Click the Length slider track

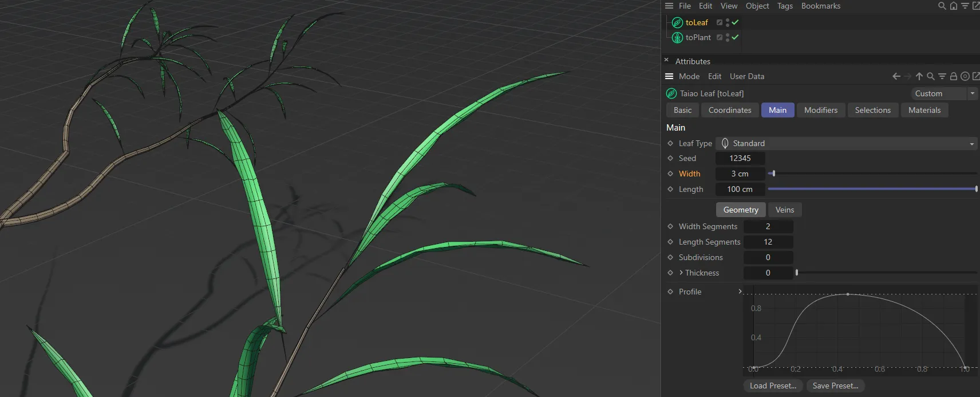[872, 189]
